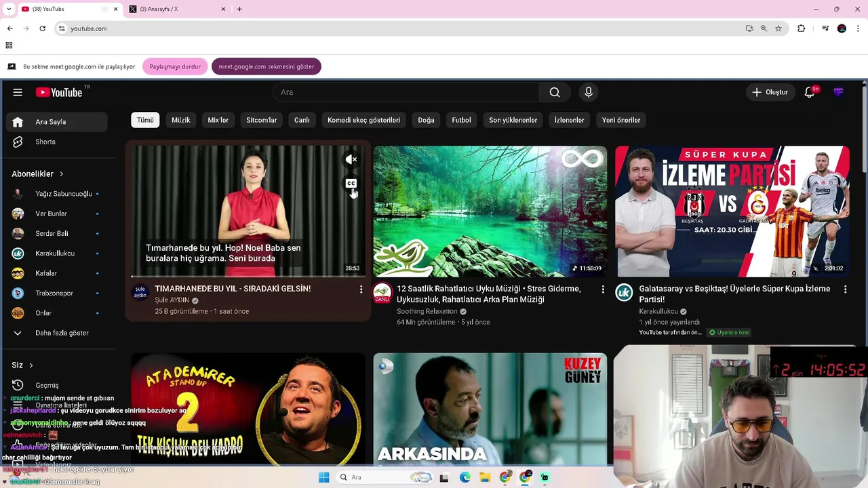868x488 pixels.
Task: Open Shorts in the sidebar
Action: click(x=57, y=142)
